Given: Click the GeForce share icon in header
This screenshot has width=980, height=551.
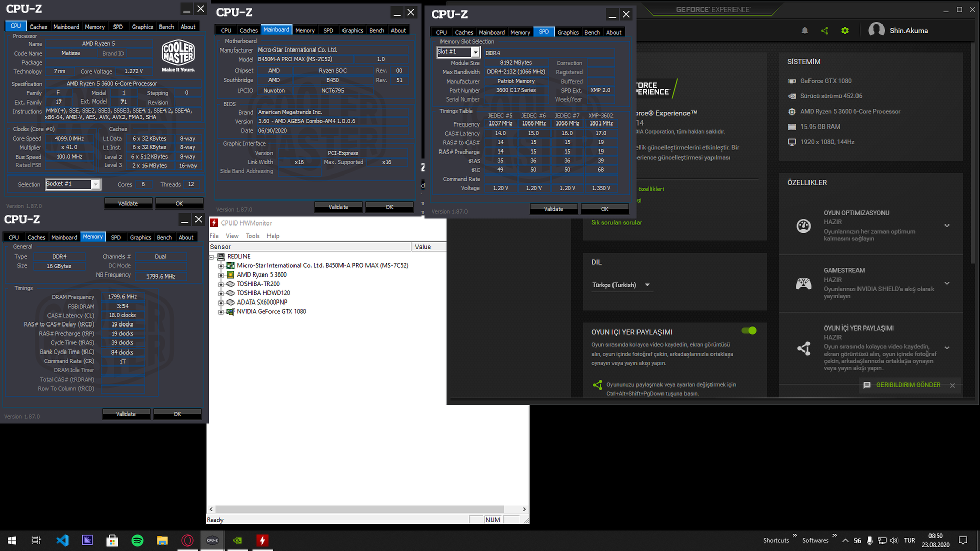Looking at the screenshot, I should [x=825, y=31].
